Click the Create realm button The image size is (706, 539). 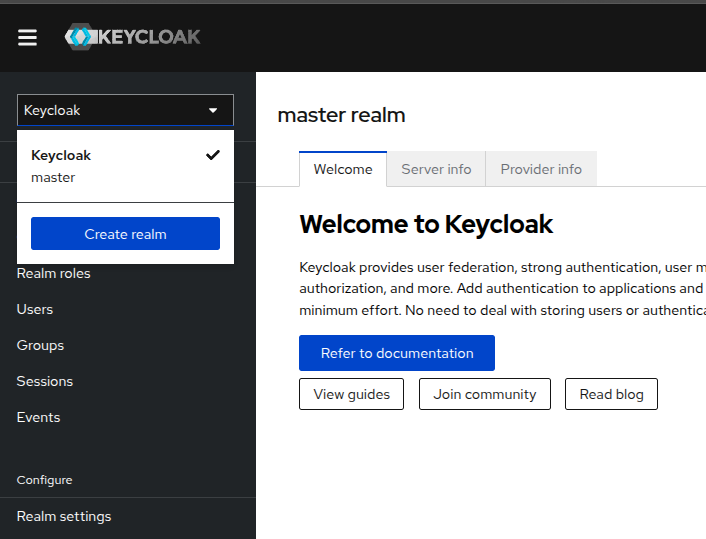(125, 234)
